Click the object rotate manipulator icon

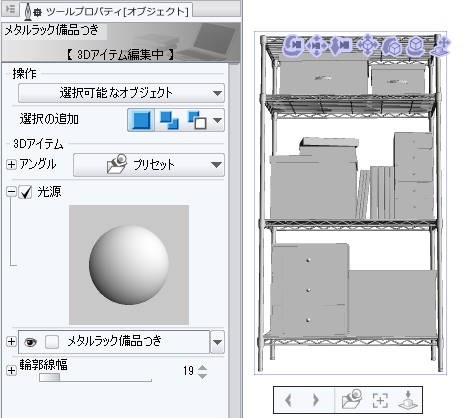coord(392,47)
